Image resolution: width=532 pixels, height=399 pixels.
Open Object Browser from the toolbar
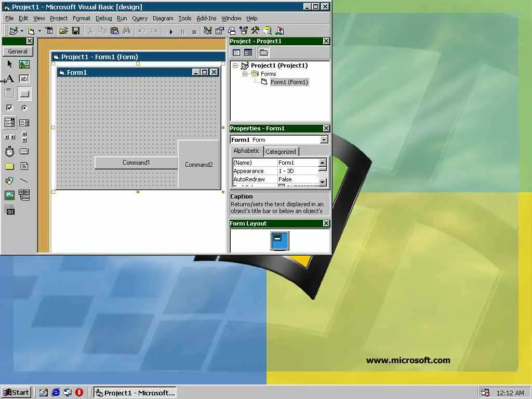(244, 31)
